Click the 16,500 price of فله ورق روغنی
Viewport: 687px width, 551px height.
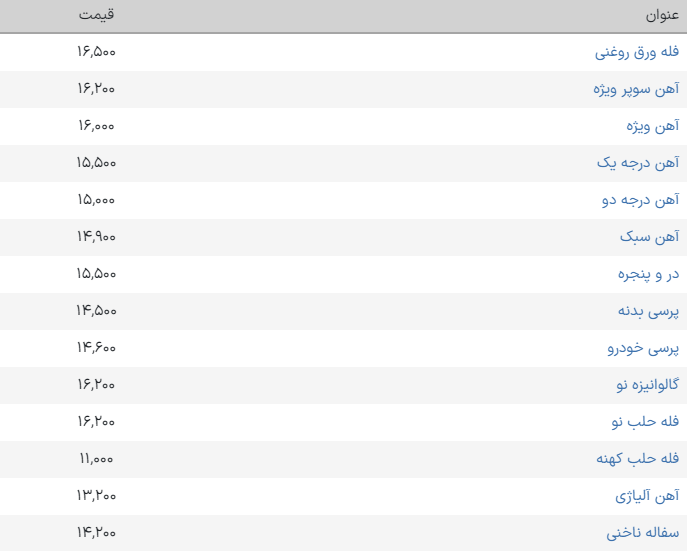tap(96, 52)
